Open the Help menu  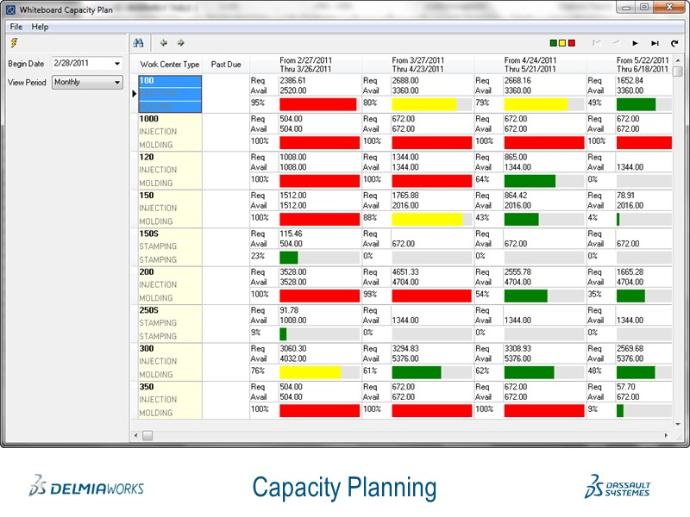pyautogui.click(x=40, y=26)
